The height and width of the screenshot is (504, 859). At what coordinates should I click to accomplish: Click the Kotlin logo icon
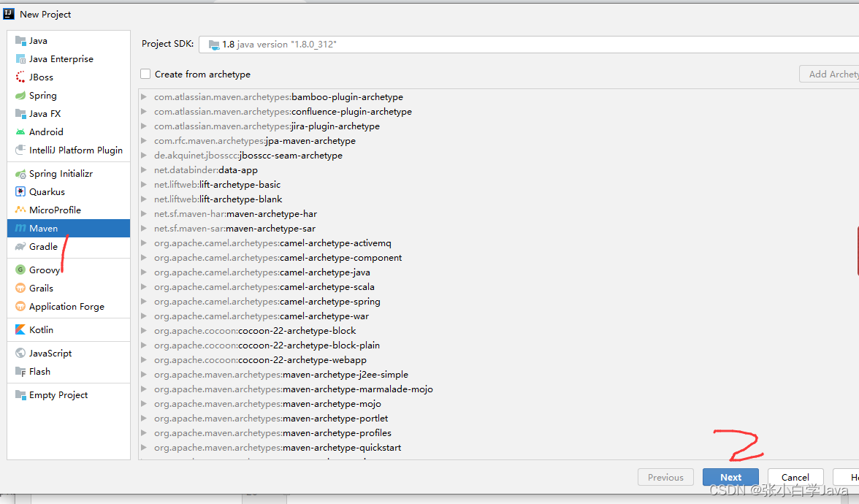coord(20,330)
